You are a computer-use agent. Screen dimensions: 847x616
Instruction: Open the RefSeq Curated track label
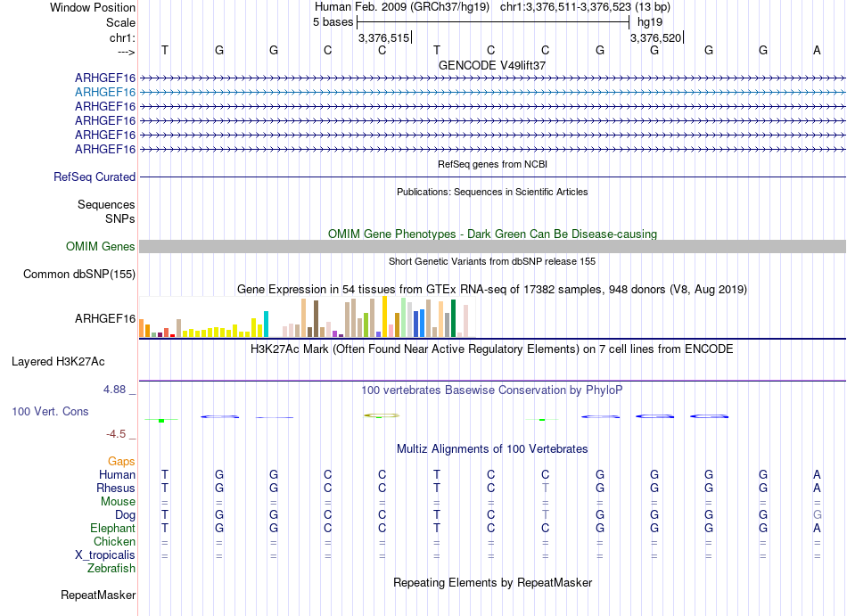[95, 177]
